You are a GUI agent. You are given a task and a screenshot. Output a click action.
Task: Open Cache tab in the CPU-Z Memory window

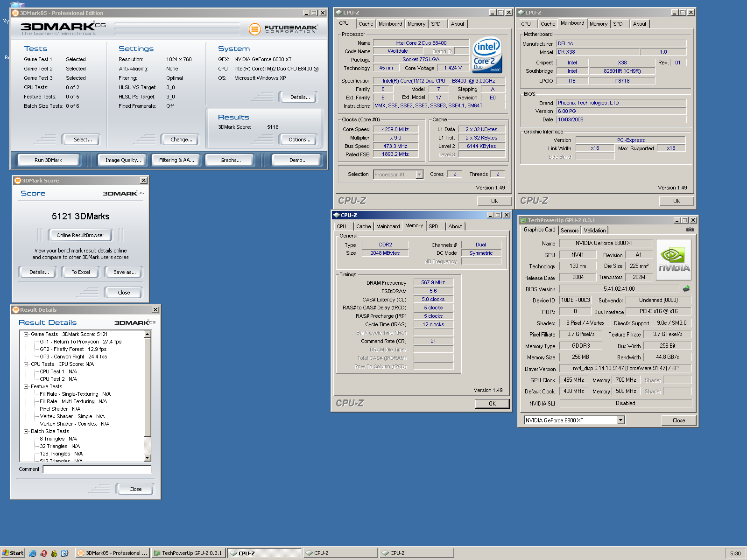364,226
